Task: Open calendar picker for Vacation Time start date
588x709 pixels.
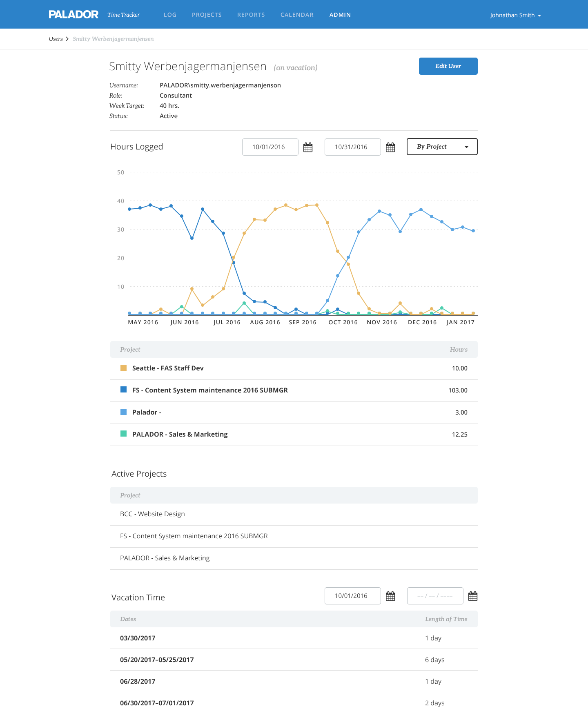Action: [390, 596]
